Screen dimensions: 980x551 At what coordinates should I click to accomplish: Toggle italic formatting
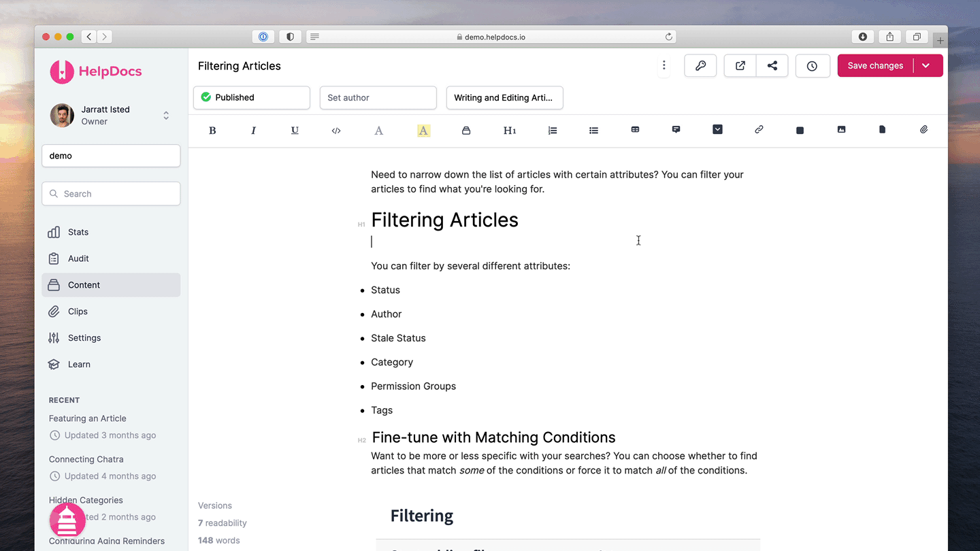[253, 131]
